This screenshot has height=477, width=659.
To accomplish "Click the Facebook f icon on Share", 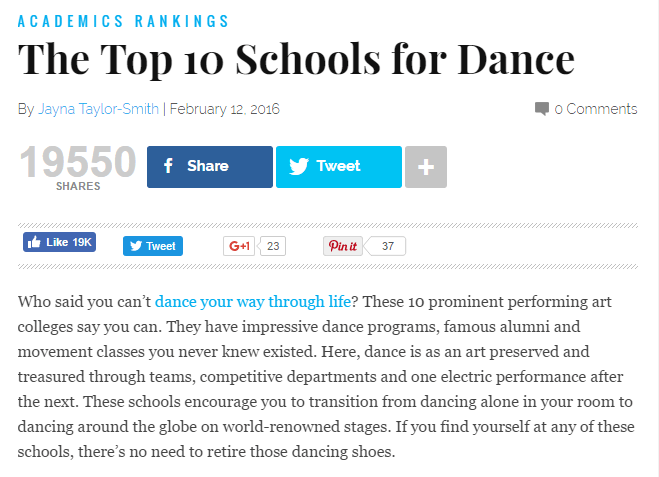I will click(168, 166).
